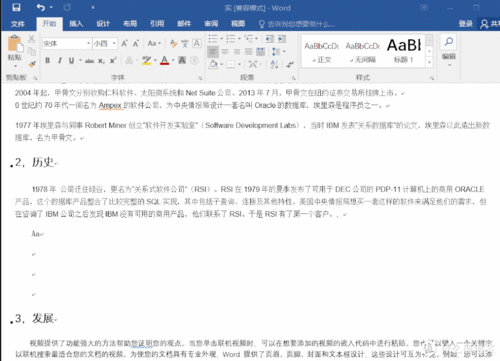500x361 pixels.
Task: Click the Character Shading icon
Action: (182, 60)
